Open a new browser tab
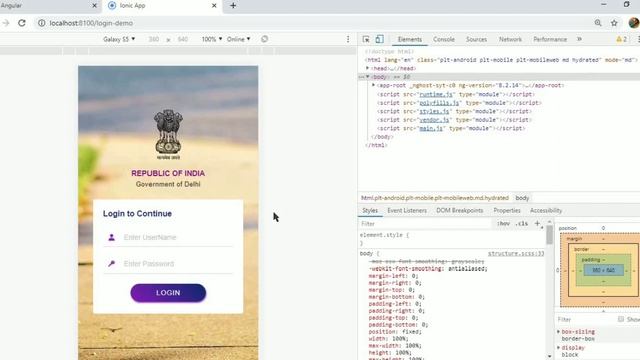The height and width of the screenshot is (360, 640). point(233,6)
